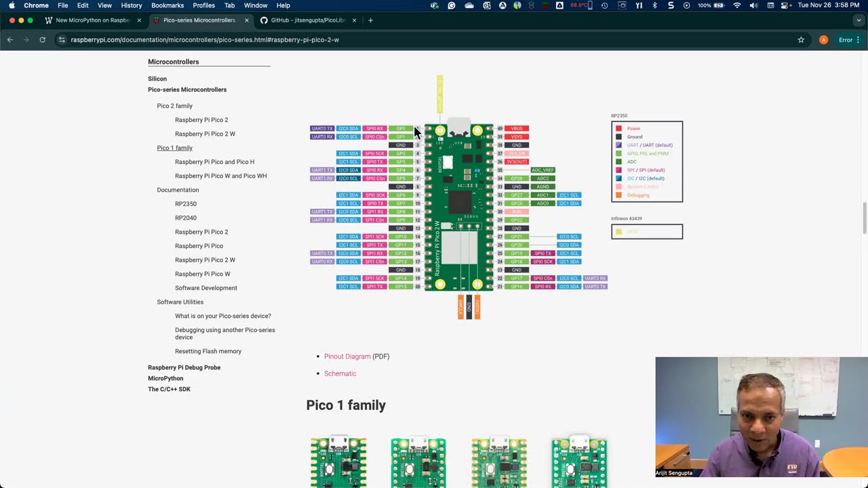Open the Silicon sidebar link

pyautogui.click(x=157, y=79)
